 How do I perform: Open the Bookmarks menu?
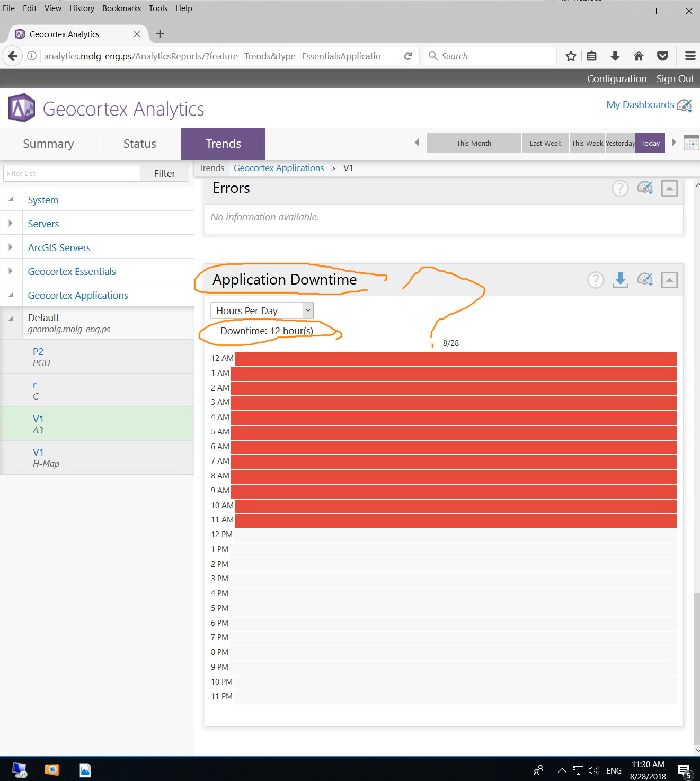pos(121,8)
